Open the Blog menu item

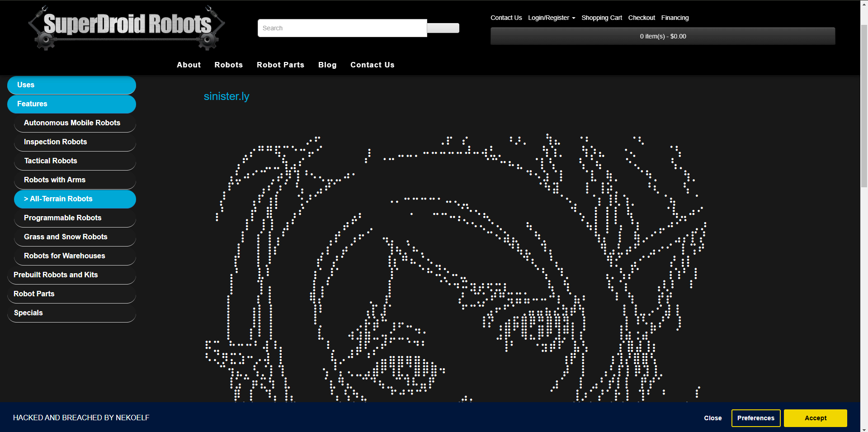click(x=327, y=65)
